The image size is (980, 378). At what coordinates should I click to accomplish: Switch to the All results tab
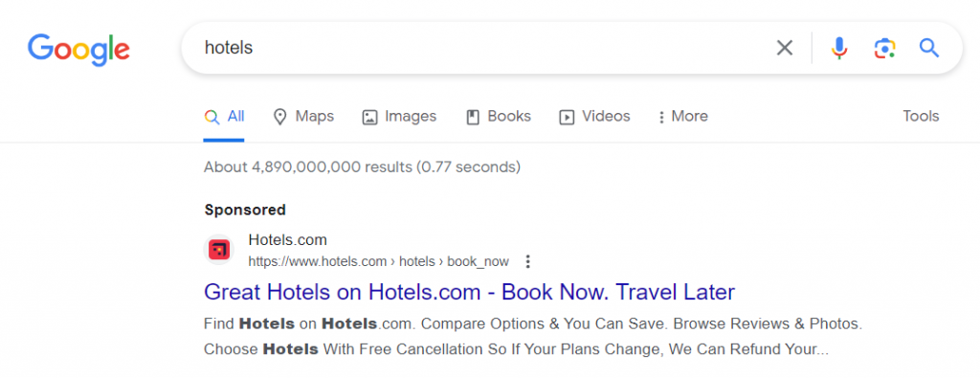[224, 116]
